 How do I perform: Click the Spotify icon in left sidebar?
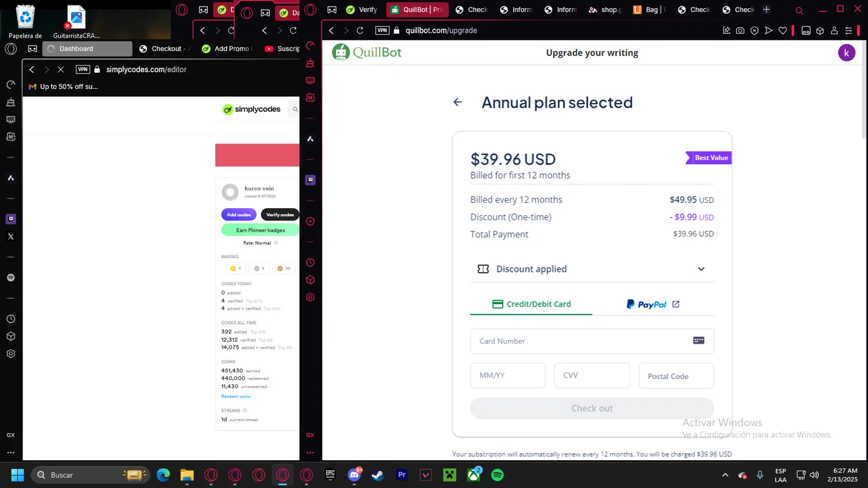(10, 278)
